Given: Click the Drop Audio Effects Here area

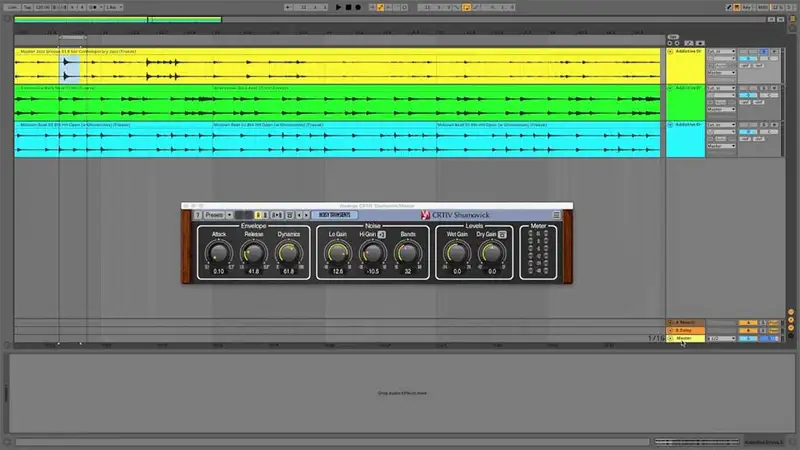Looking at the screenshot, I should [402, 393].
